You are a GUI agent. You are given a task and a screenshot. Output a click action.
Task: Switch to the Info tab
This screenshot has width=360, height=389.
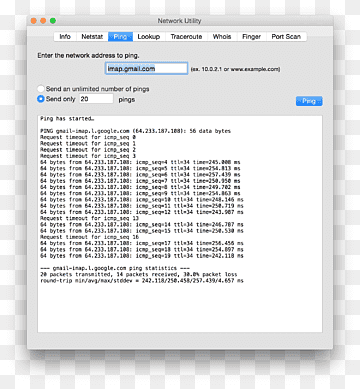[65, 37]
